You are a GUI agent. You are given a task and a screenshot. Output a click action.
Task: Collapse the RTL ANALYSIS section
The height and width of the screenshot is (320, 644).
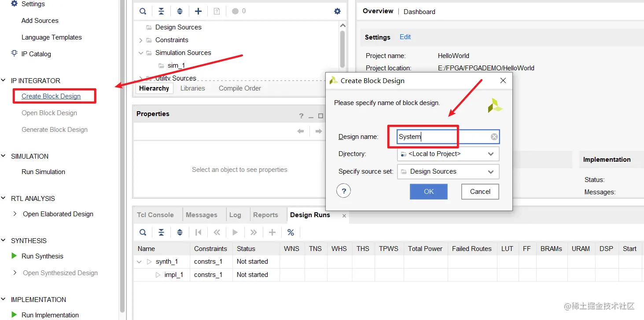[4, 198]
